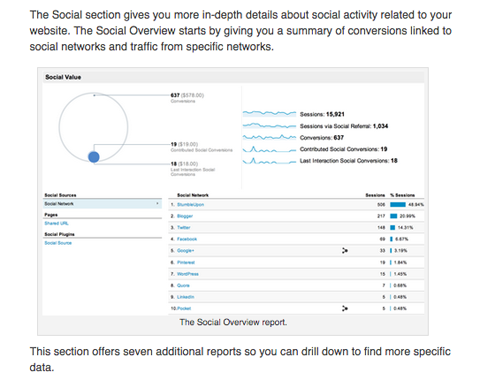The height and width of the screenshot is (380, 480).
Task: Click the 1.45% value in WordPress row
Action: (x=400, y=274)
